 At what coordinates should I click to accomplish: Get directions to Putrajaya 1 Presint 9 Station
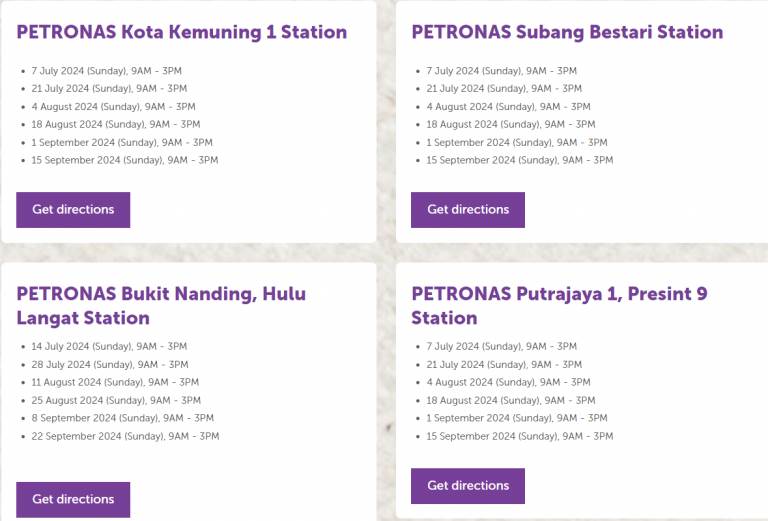[468, 486]
